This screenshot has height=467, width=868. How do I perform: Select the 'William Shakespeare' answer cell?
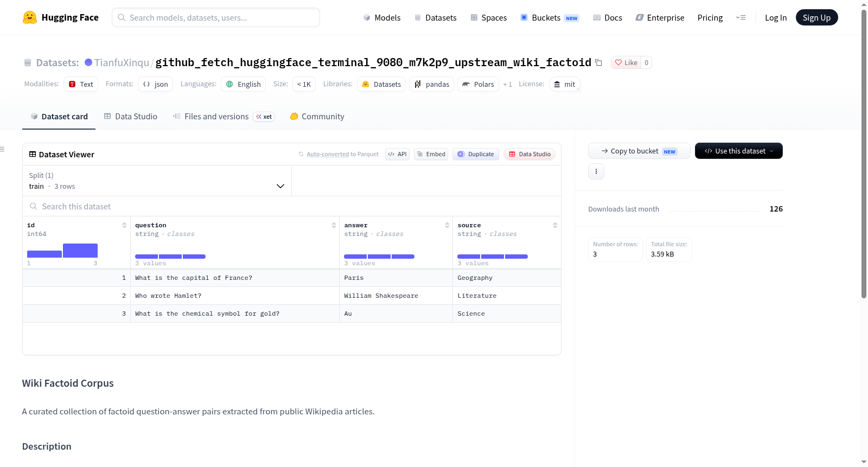(x=395, y=296)
